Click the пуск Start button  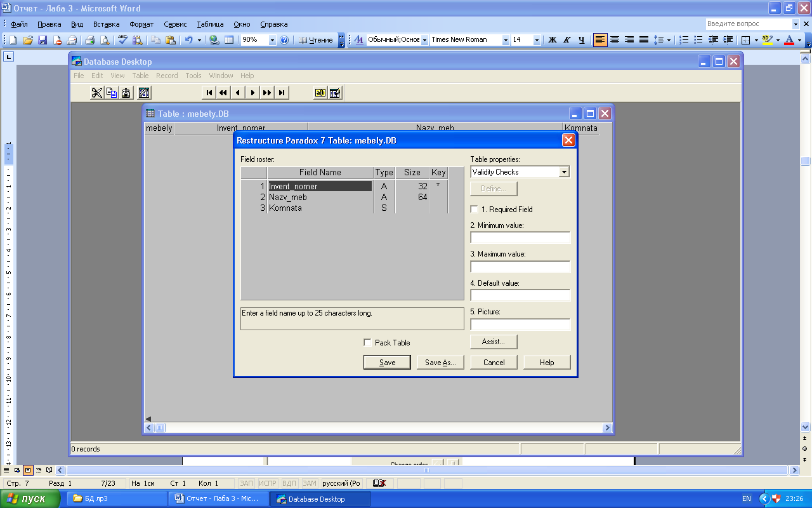tap(30, 498)
